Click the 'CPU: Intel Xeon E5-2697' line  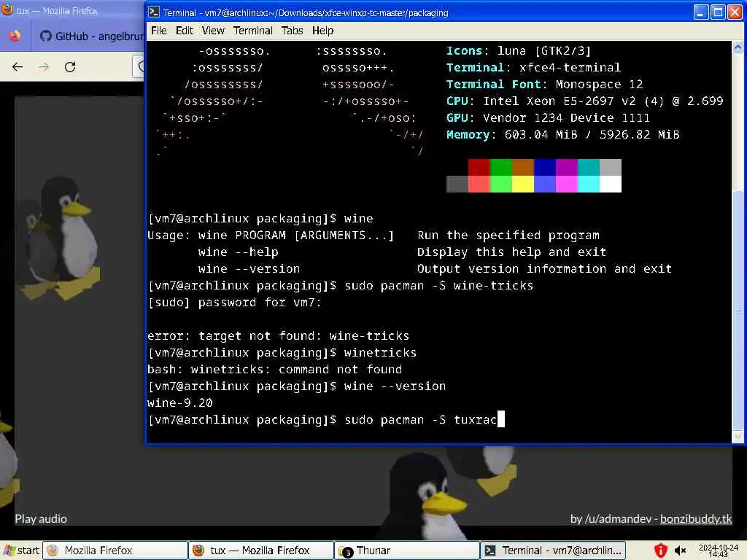pyautogui.click(x=584, y=101)
